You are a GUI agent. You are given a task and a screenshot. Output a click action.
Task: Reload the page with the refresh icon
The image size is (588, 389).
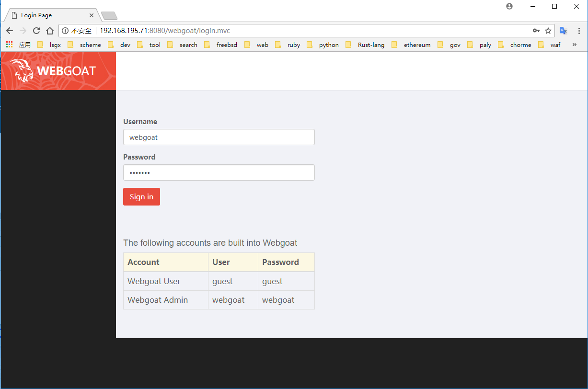click(36, 31)
